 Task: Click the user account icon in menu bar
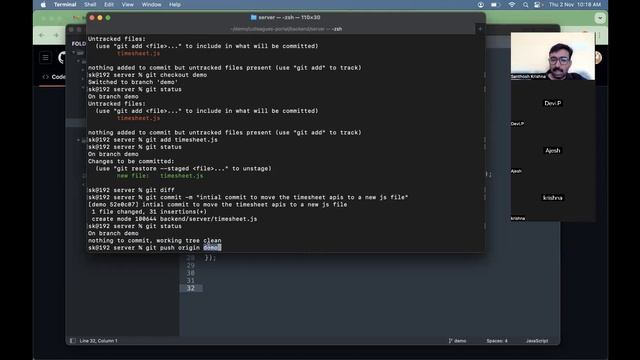[x=481, y=4]
